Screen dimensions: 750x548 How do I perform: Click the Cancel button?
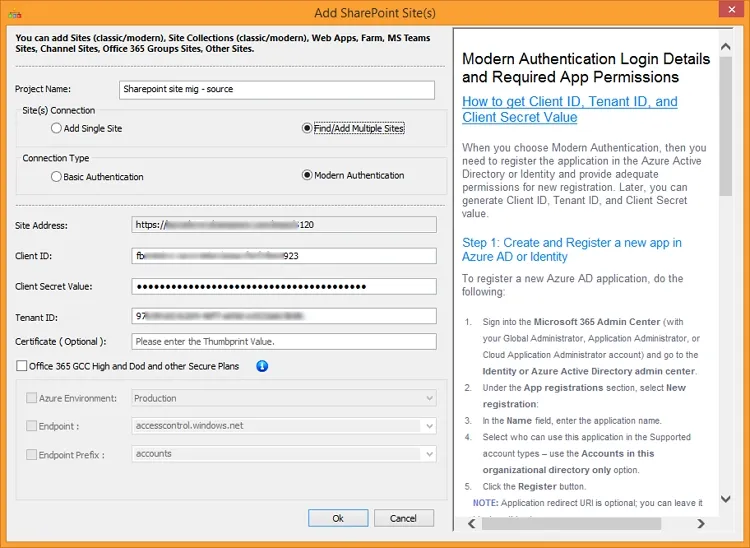[403, 518]
